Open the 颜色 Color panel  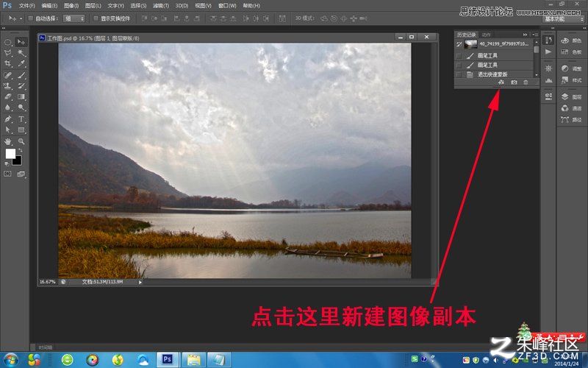click(572, 40)
